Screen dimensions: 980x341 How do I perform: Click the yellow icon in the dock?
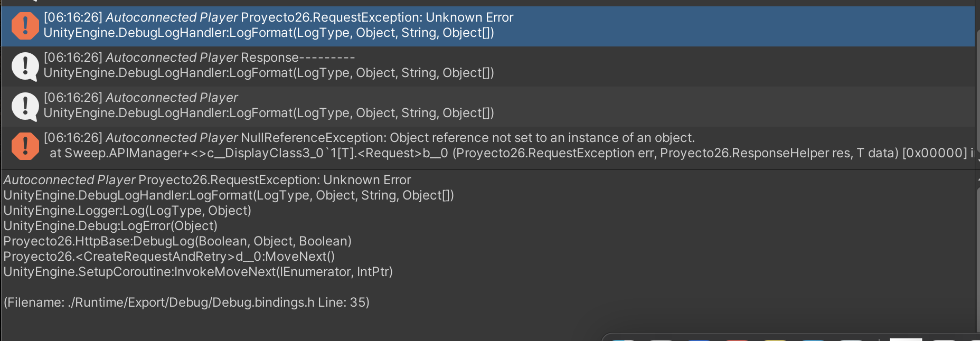pyautogui.click(x=775, y=340)
